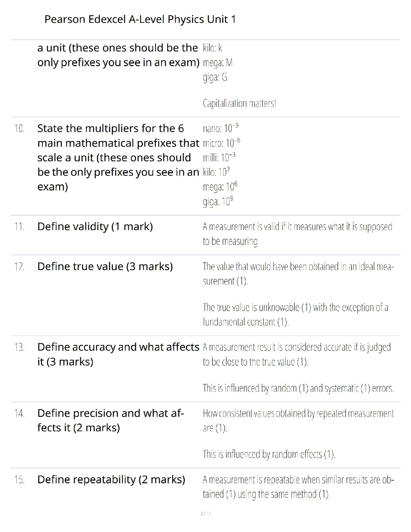
Task: Click item number 11 label
Action: [x=19, y=227]
